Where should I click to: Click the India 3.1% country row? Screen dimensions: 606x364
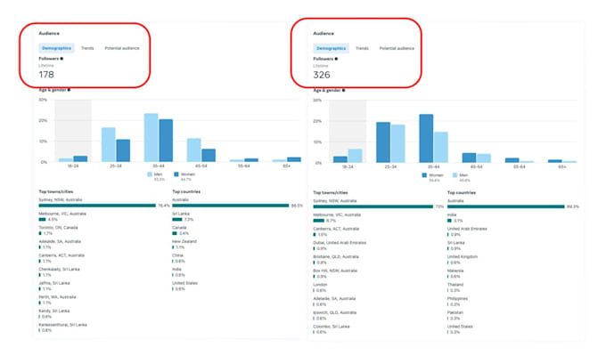pyautogui.click(x=454, y=218)
